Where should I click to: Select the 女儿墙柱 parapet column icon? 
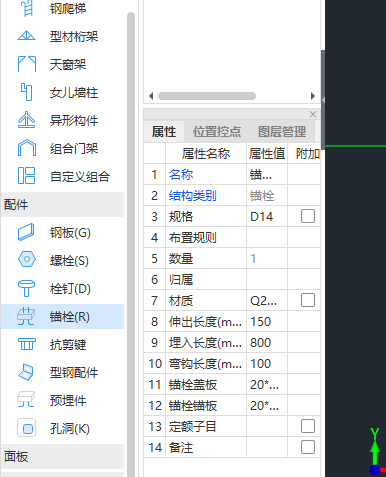click(x=27, y=92)
